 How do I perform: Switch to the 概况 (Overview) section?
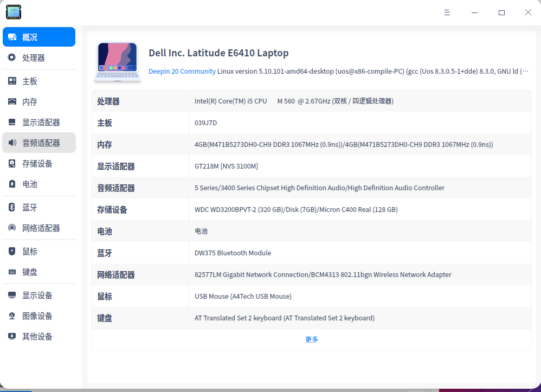coord(30,36)
